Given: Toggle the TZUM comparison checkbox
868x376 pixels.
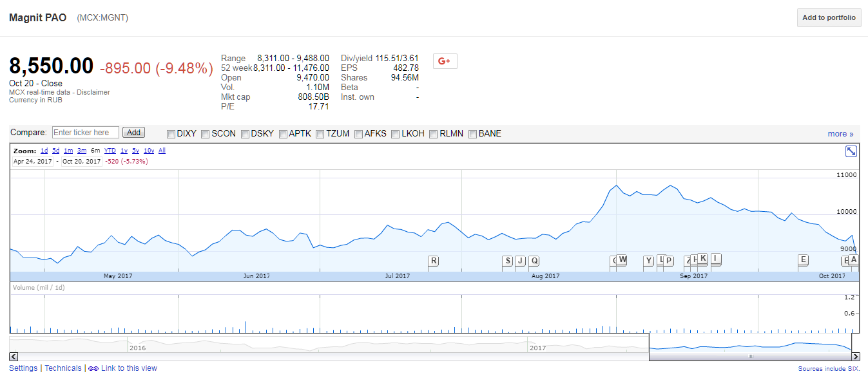Looking at the screenshot, I should point(320,134).
